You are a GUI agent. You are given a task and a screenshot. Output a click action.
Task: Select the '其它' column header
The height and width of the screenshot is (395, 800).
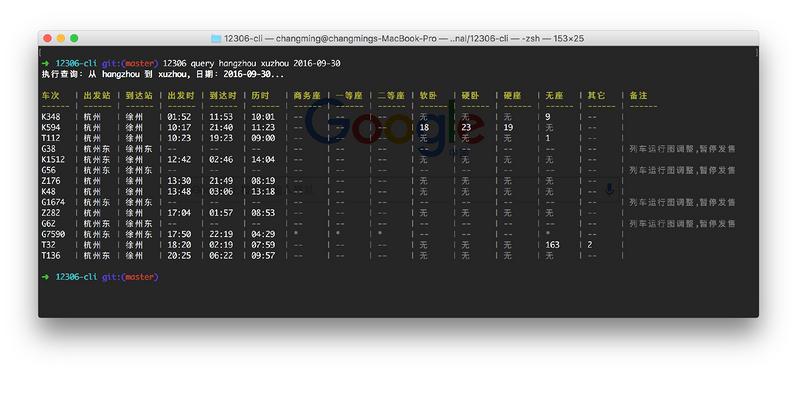596,95
